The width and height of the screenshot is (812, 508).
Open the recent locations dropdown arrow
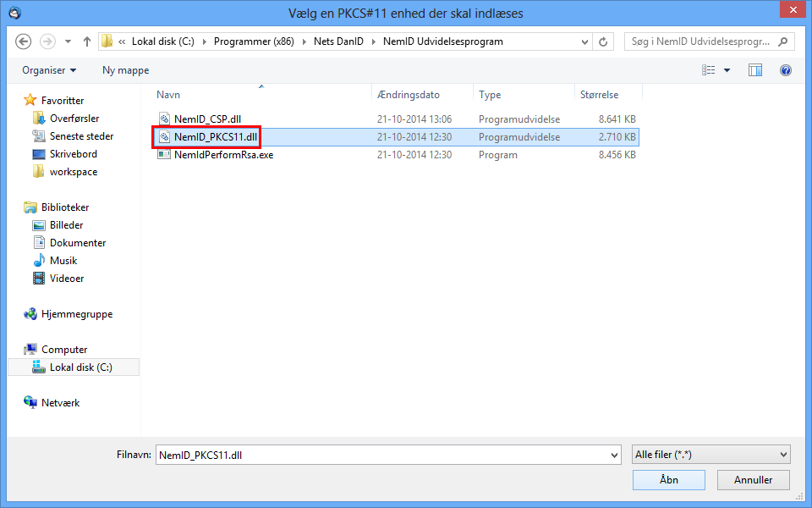(68, 41)
